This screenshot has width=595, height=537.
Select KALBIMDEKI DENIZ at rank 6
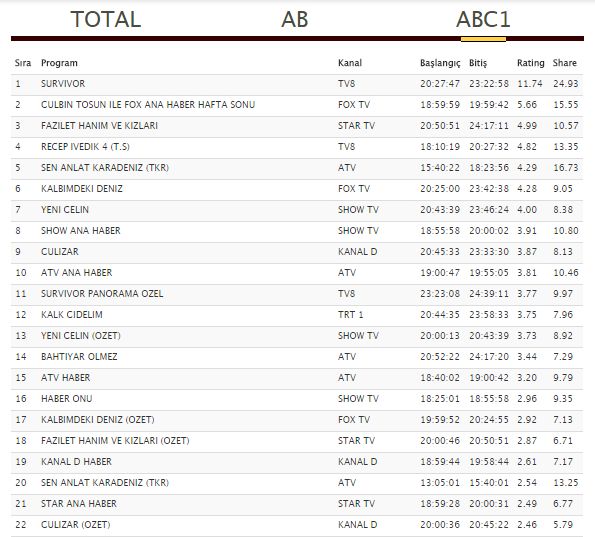tap(297, 189)
